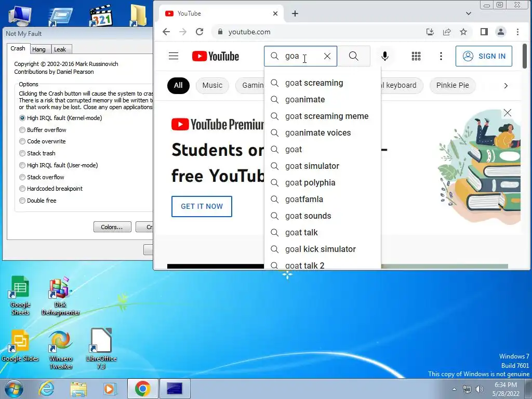The height and width of the screenshot is (399, 532).
Task: Click the YouTube logo
Action: click(216, 56)
